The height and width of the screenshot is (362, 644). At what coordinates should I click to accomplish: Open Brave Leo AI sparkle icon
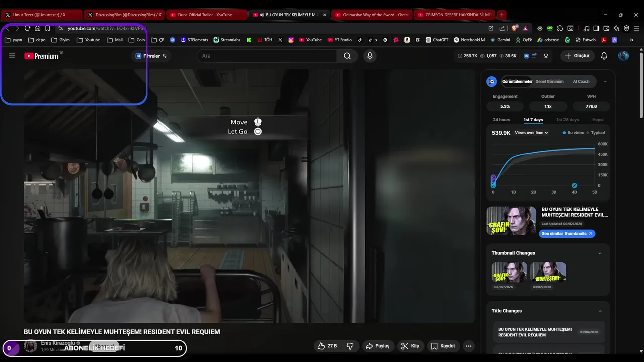click(616, 28)
